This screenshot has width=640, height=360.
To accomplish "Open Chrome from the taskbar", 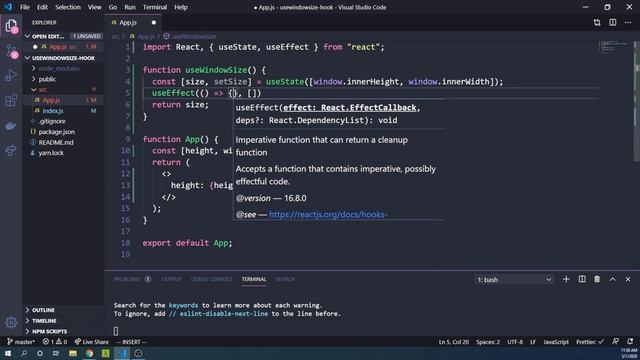I will pos(89,353).
